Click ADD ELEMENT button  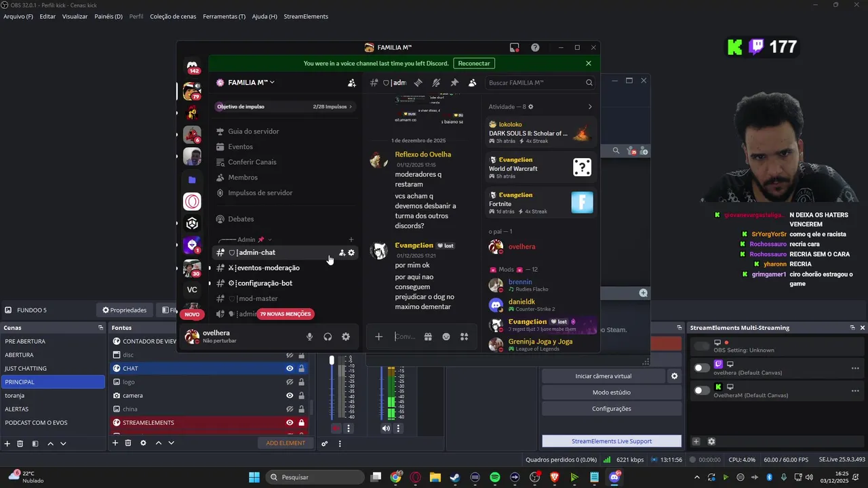(x=285, y=443)
